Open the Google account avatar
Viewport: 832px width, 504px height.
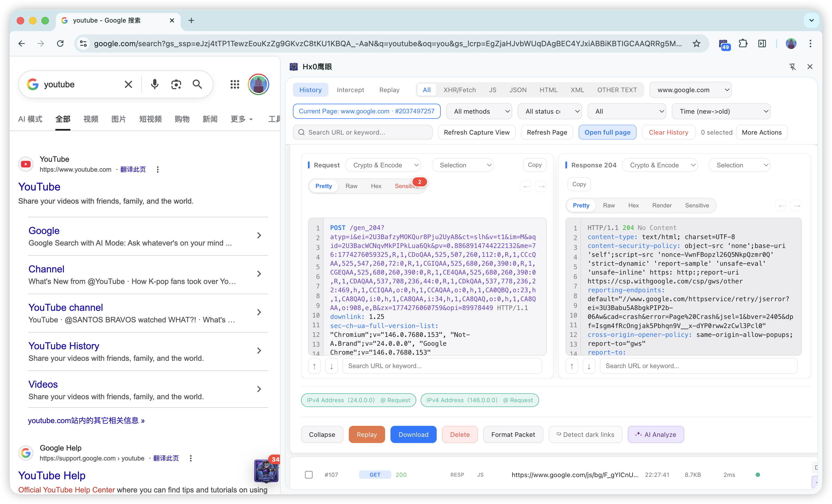coord(258,84)
